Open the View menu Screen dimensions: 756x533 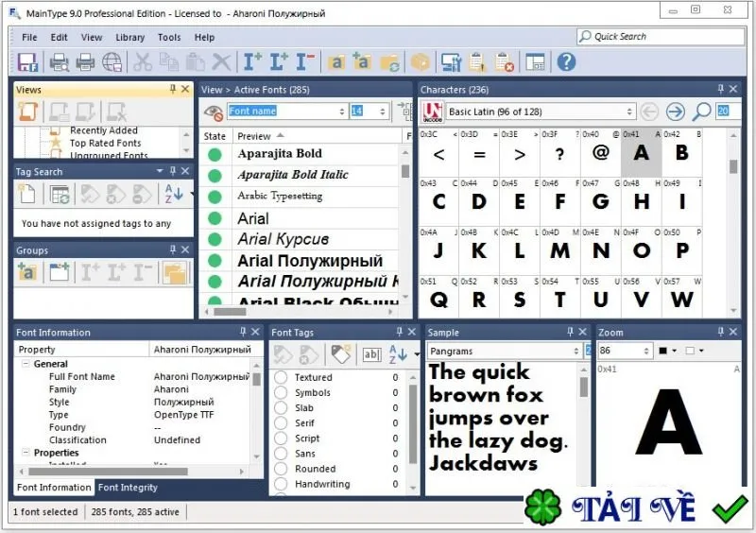tap(91, 37)
